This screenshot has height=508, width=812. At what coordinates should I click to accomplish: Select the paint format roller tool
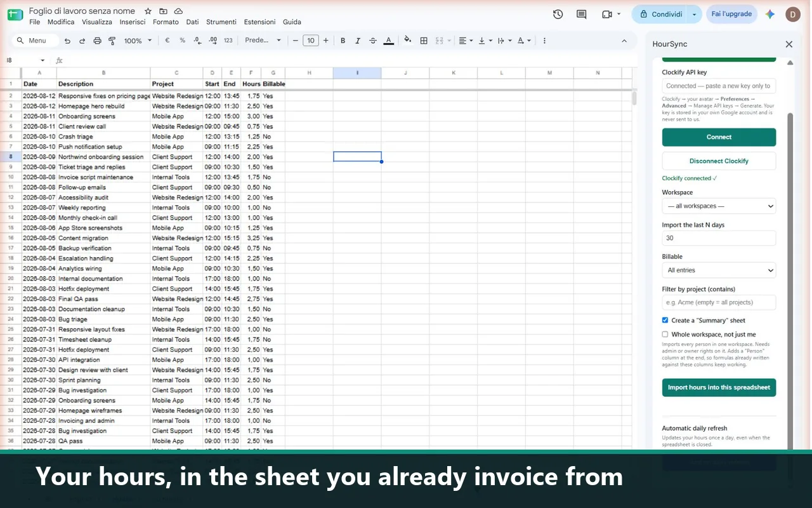[x=112, y=41]
